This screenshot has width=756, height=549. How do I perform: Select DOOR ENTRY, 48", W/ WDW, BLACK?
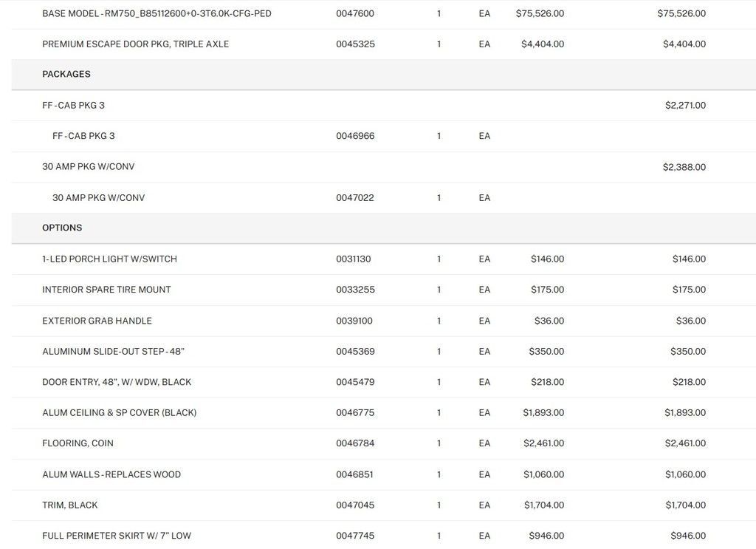coord(117,382)
